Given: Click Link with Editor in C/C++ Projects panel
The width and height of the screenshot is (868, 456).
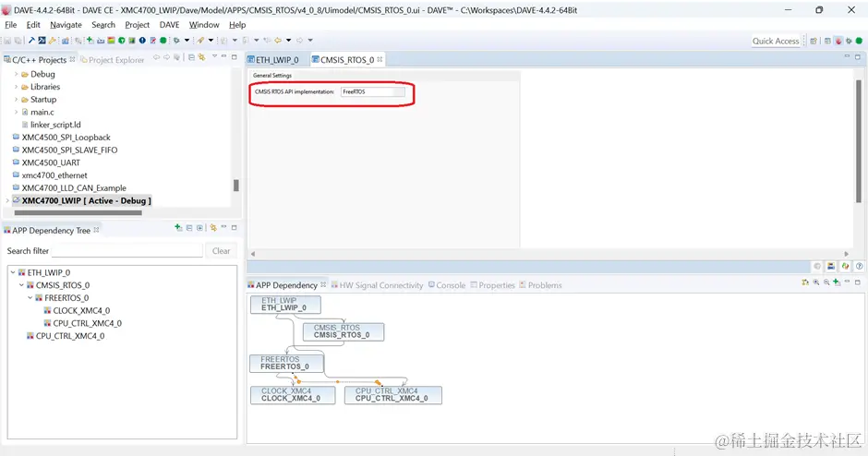Looking at the screenshot, I should [x=201, y=57].
